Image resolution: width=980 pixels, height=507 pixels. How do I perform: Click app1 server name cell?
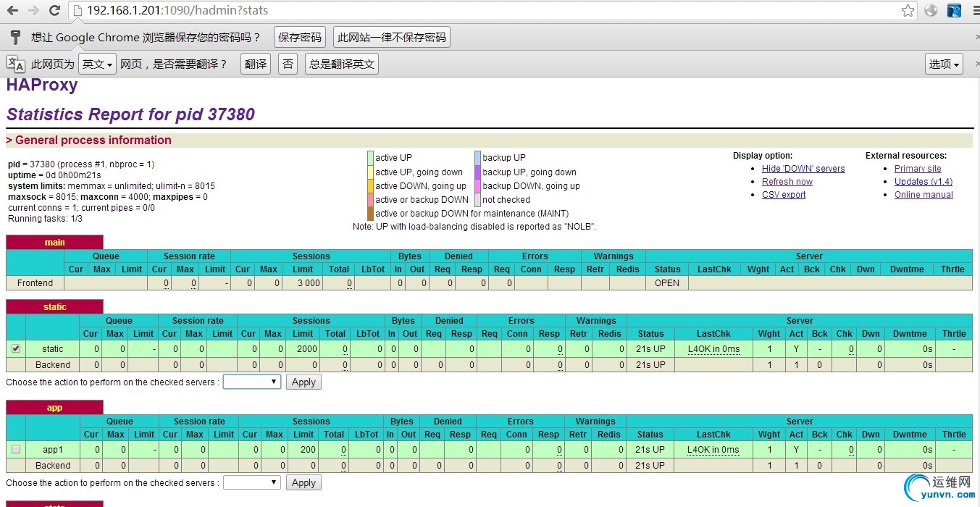tap(53, 450)
